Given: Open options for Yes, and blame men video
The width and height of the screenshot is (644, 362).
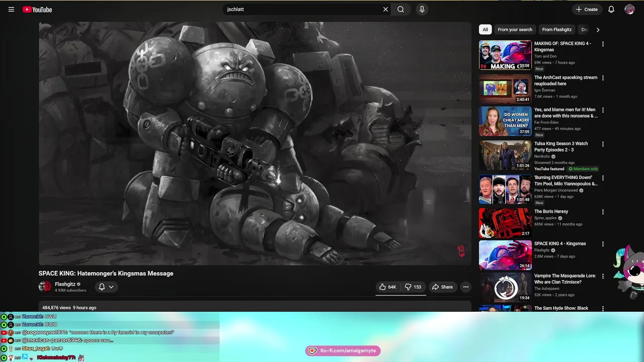Looking at the screenshot, I should 603,110.
